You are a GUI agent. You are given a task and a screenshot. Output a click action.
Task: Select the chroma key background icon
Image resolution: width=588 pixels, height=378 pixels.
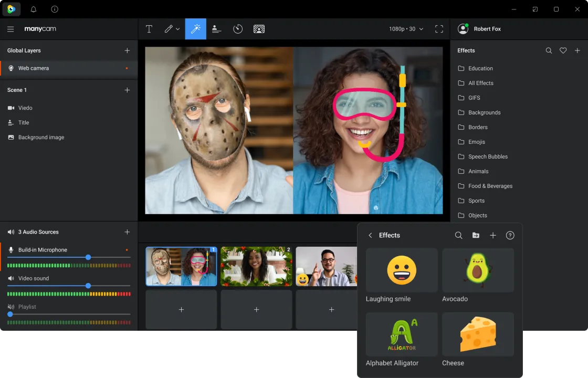pyautogui.click(x=259, y=29)
